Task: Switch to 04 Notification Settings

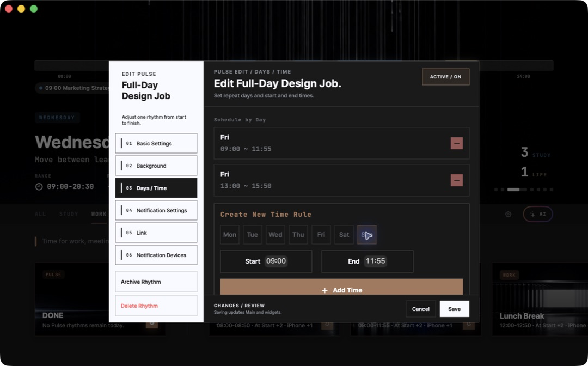Action: pyautogui.click(x=156, y=210)
